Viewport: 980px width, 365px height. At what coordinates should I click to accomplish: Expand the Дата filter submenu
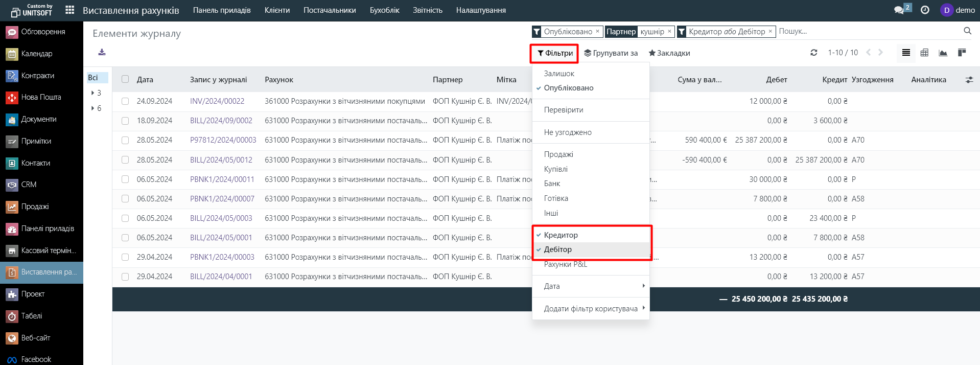[x=591, y=286]
